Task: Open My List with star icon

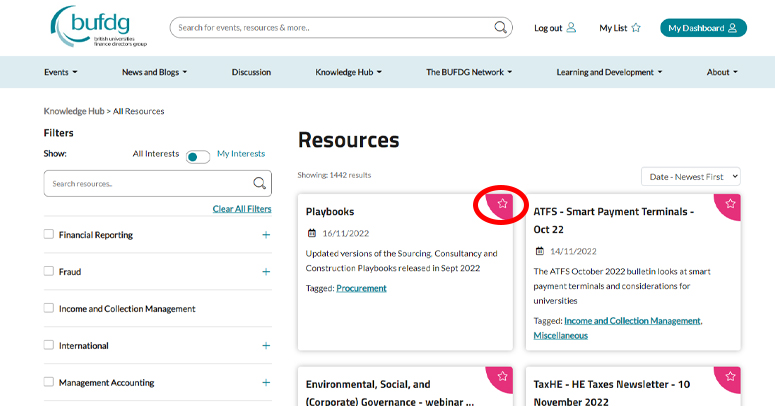Action: pos(619,28)
